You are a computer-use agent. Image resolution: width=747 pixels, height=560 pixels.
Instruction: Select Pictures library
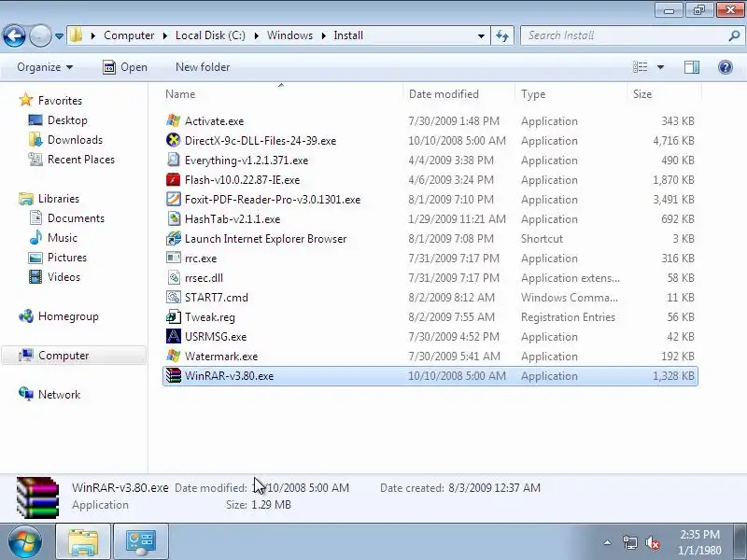click(66, 258)
